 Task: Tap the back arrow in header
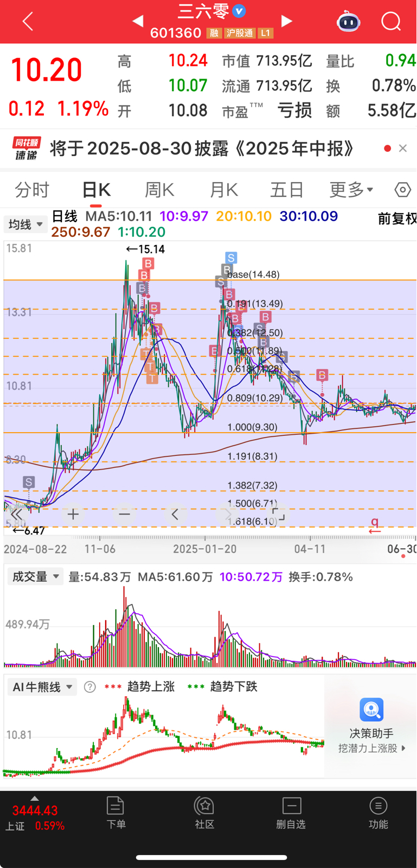click(x=28, y=22)
